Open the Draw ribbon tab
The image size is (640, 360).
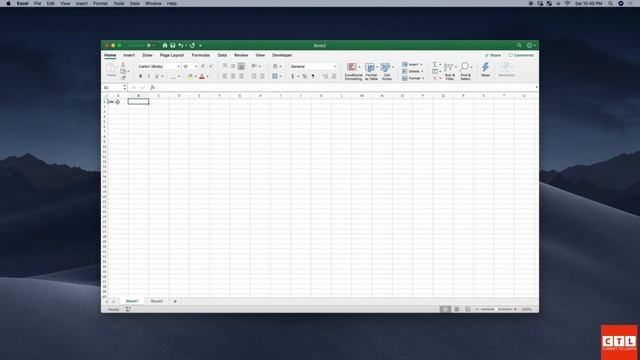[147, 55]
